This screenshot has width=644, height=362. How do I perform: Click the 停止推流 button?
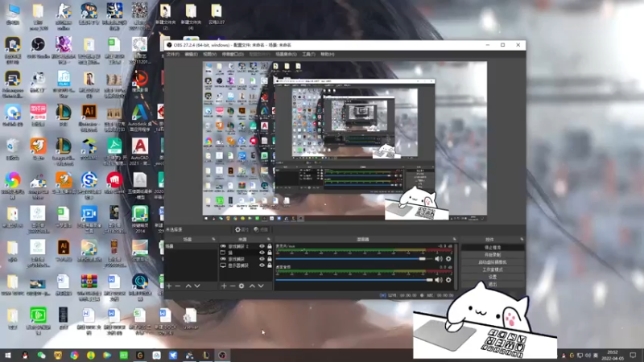[x=493, y=248]
